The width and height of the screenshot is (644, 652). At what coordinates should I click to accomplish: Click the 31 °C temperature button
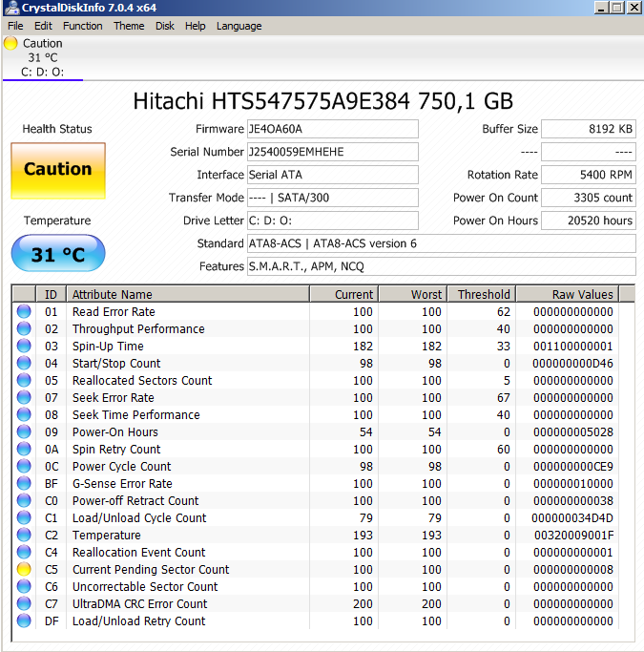[58, 253]
